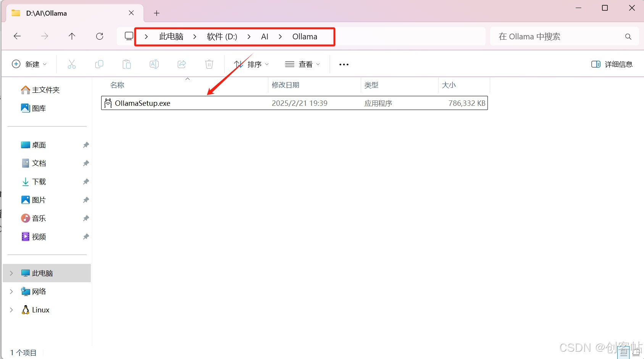
Task: Click Ollama breadcrumb segment
Action: coord(305,37)
